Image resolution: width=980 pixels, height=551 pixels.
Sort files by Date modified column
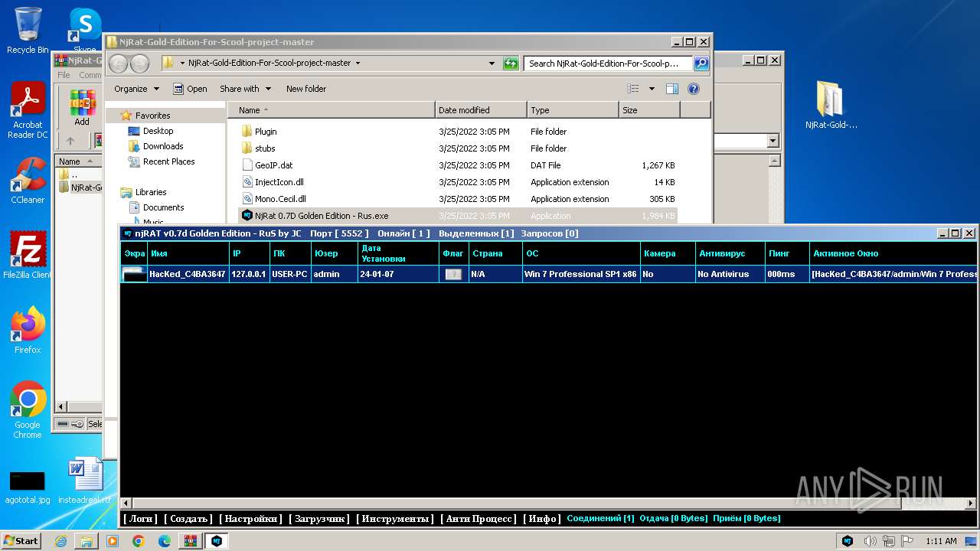481,110
